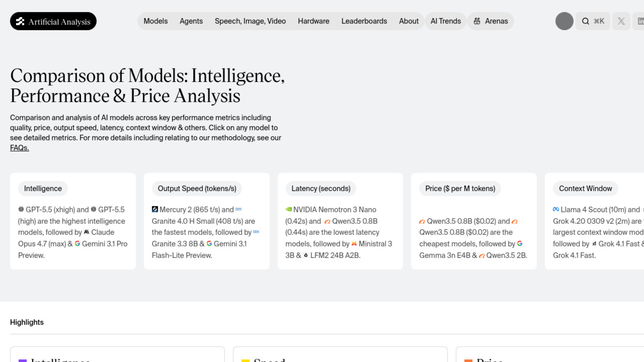Image resolution: width=644 pixels, height=362 pixels.
Task: Click the Highlights section heading
Action: 27,322
